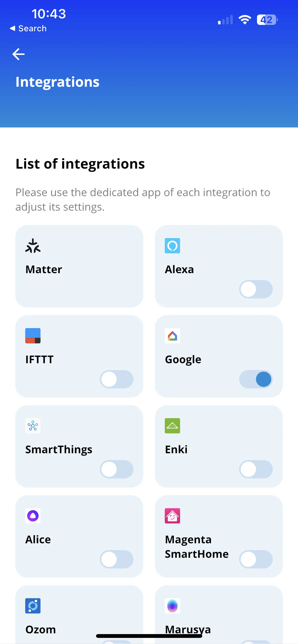This screenshot has height=644, width=298.
Task: Tap the Marusya logo icon
Action: coord(172,606)
